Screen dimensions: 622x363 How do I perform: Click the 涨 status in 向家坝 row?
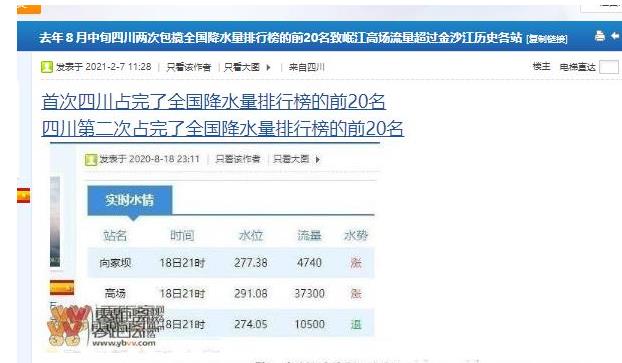pyautogui.click(x=356, y=263)
